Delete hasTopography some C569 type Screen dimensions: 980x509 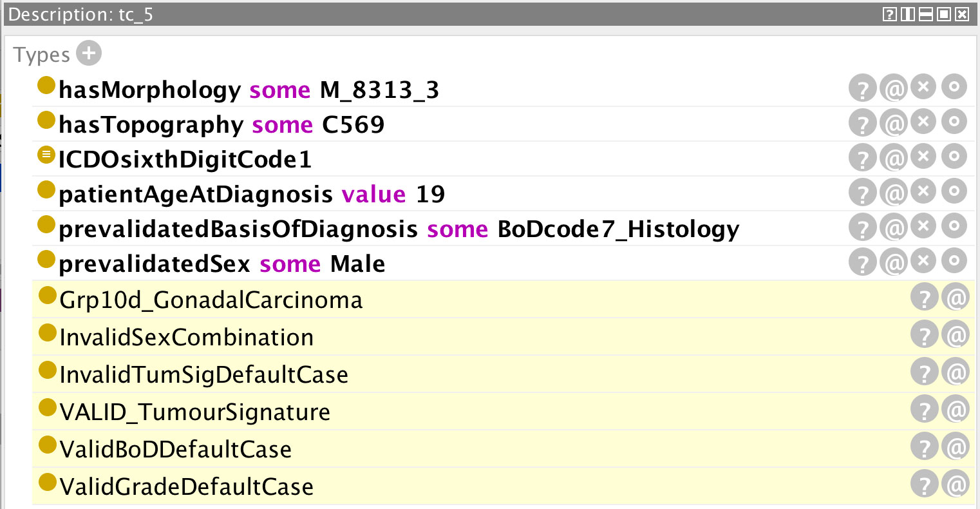[x=923, y=122]
